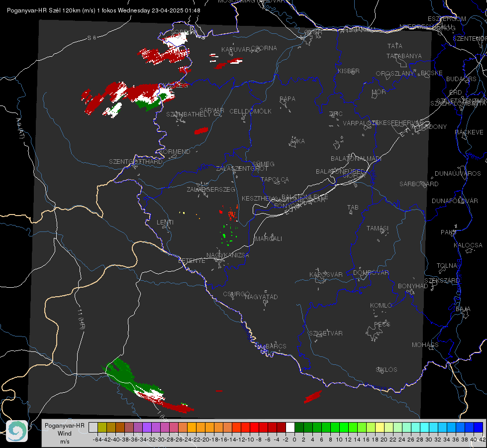Click the SZENTGOTTHARD city label
Viewport: 487px width, 448px height.
click(x=136, y=162)
